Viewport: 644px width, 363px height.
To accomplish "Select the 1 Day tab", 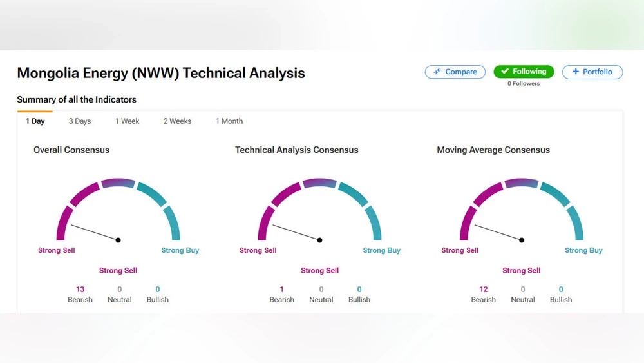I will (x=35, y=121).
